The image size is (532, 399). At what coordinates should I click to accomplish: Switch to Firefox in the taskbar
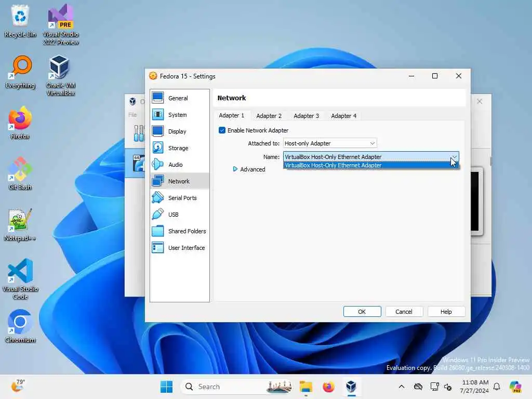coord(328,387)
